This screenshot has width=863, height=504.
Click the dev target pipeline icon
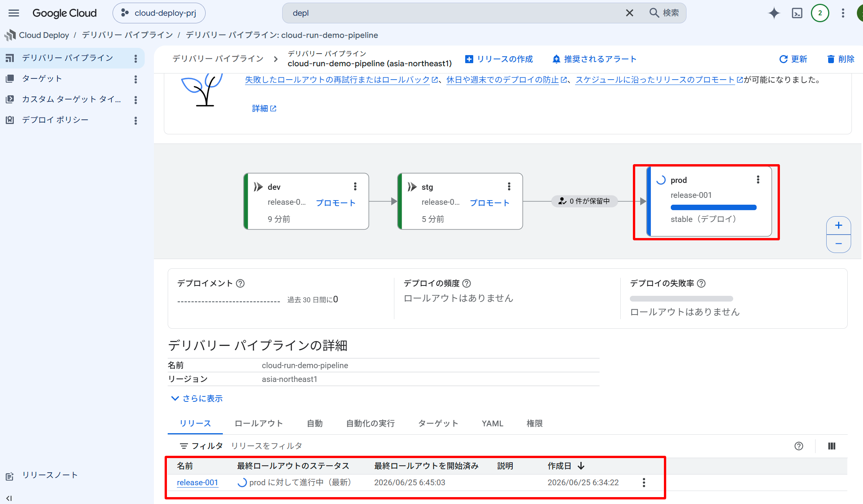pos(258,187)
